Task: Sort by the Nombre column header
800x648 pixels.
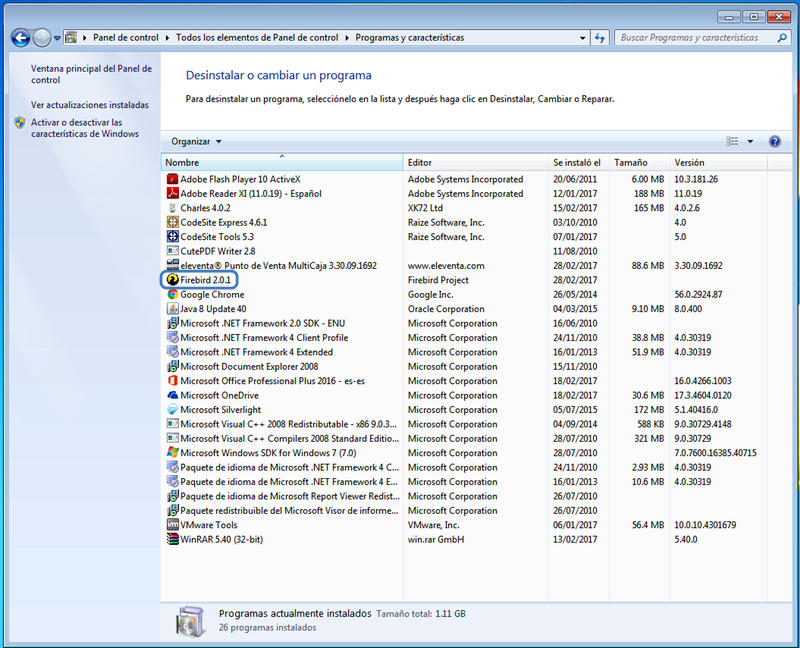Action: pyautogui.click(x=282, y=162)
